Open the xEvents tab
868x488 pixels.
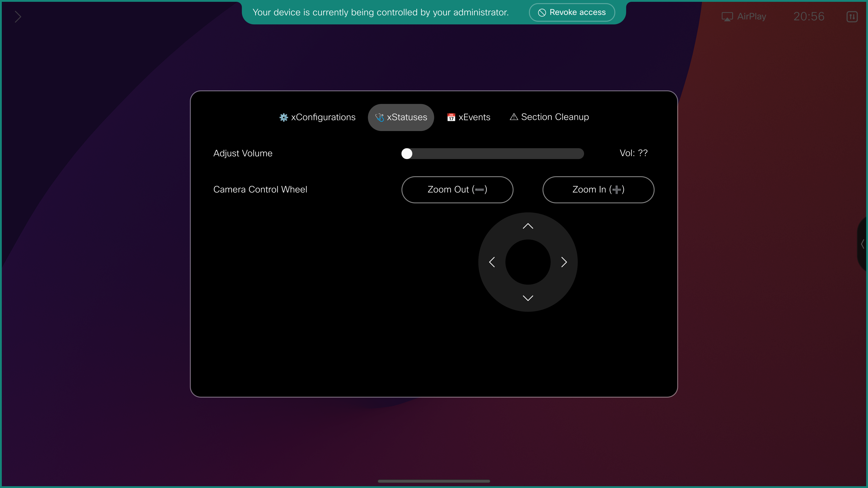click(468, 117)
